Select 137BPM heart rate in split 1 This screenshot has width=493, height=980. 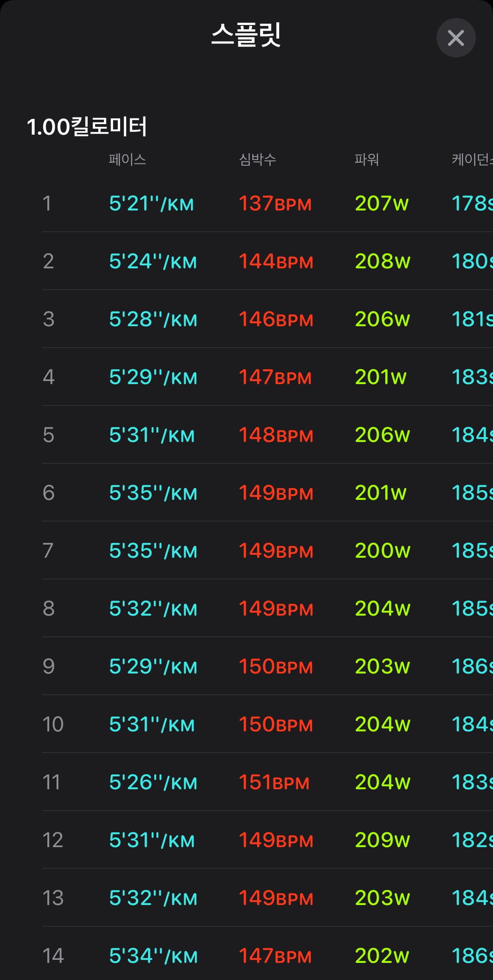(275, 203)
